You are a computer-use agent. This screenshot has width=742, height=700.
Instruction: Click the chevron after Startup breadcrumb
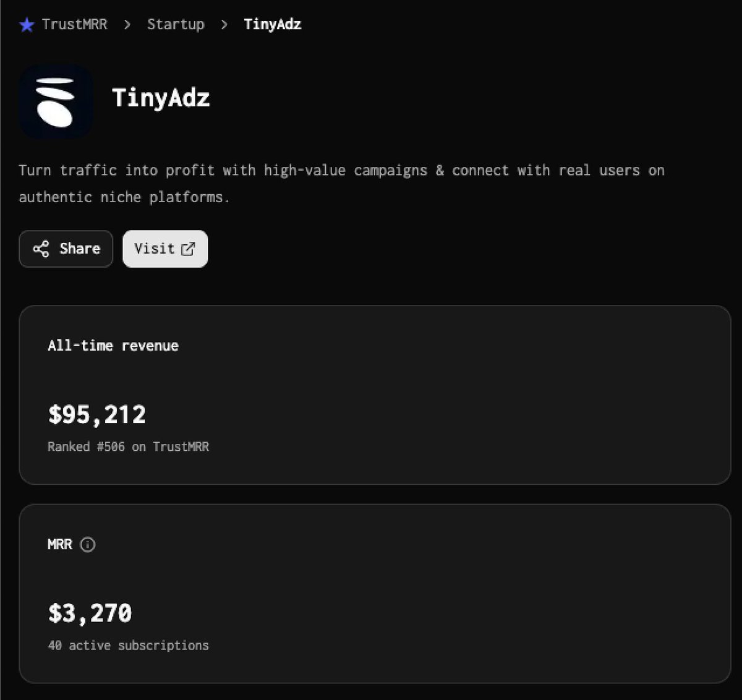[224, 25]
